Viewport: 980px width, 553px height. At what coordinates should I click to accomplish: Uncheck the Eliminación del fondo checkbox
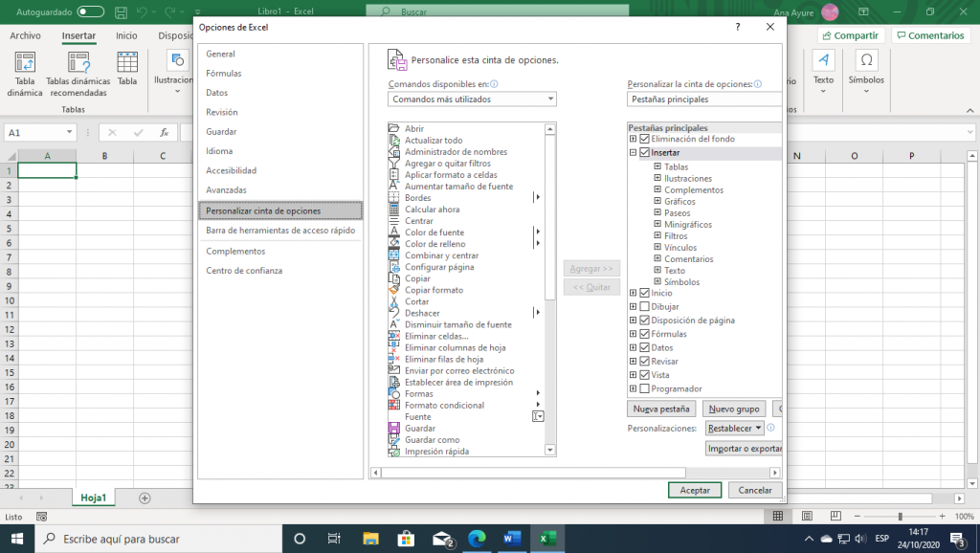pyautogui.click(x=644, y=139)
